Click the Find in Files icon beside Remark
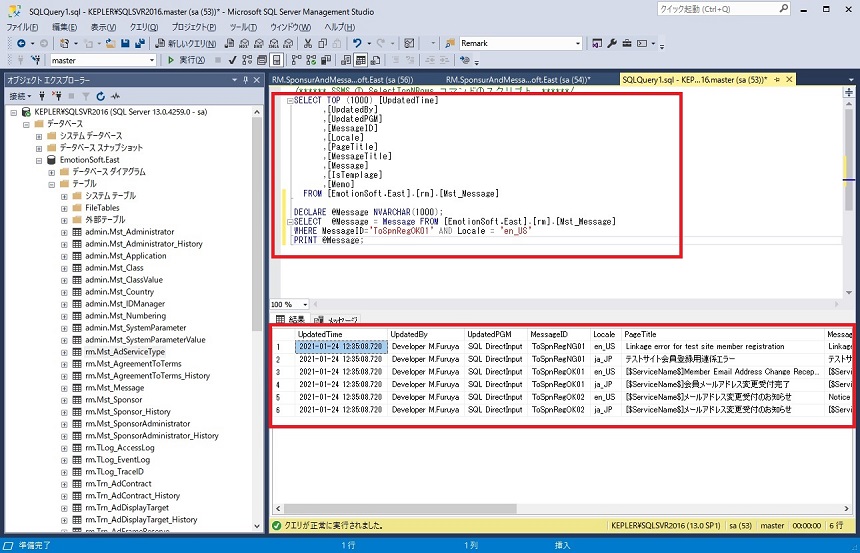The height and width of the screenshot is (553, 860). [450, 43]
